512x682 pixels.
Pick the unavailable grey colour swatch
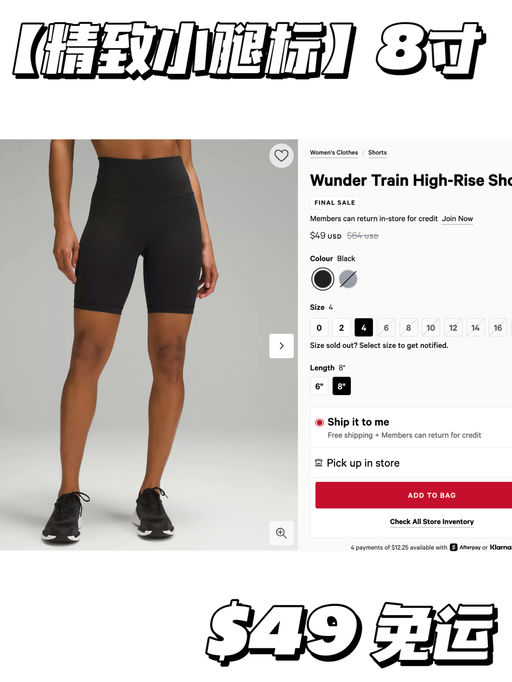[348, 279]
